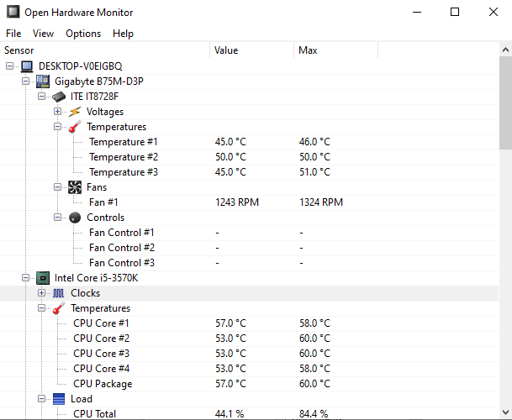512x420 pixels.
Task: Select the CPU Core #1 row
Action: [x=249, y=323]
